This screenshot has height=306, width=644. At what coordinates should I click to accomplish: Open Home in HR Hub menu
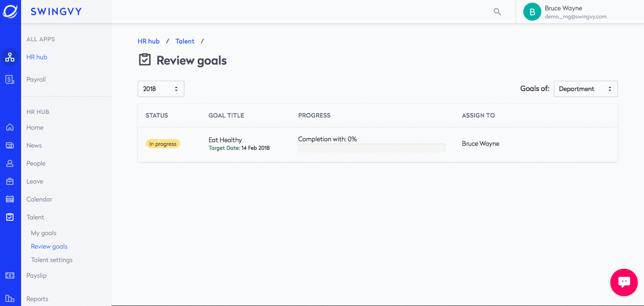click(35, 127)
